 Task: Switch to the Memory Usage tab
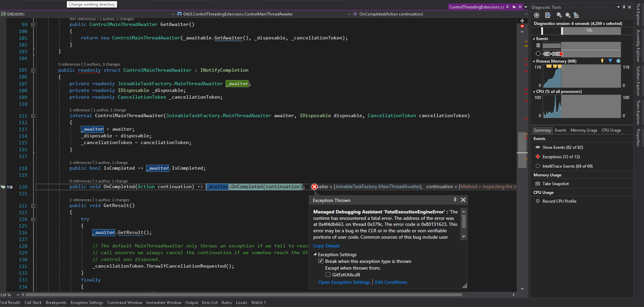(x=584, y=130)
